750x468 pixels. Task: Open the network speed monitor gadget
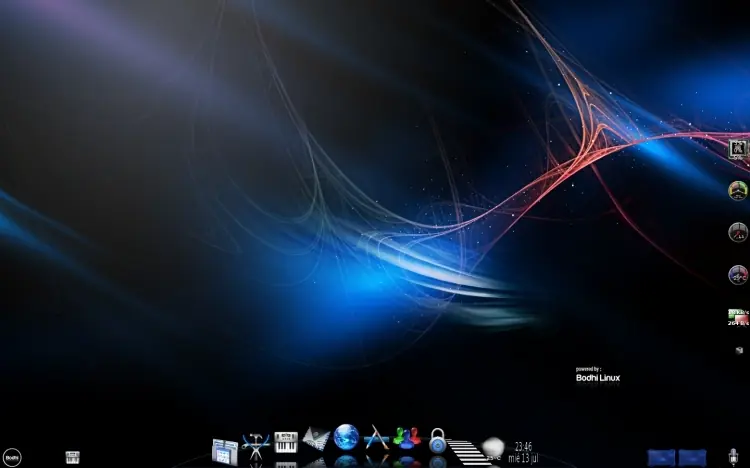click(x=738, y=317)
